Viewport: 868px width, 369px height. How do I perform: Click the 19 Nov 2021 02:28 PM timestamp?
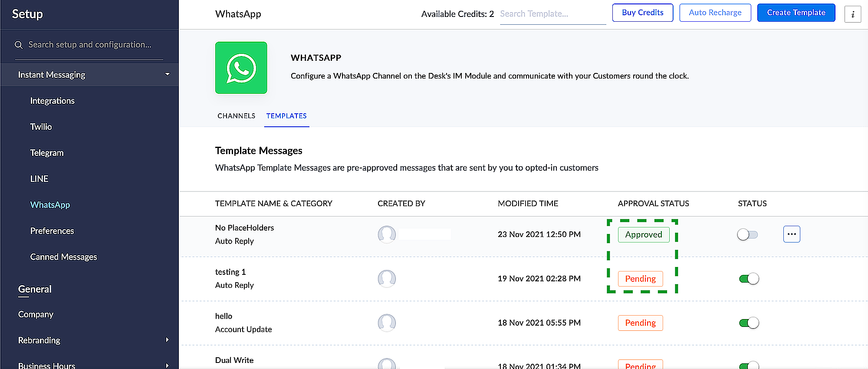pos(539,279)
